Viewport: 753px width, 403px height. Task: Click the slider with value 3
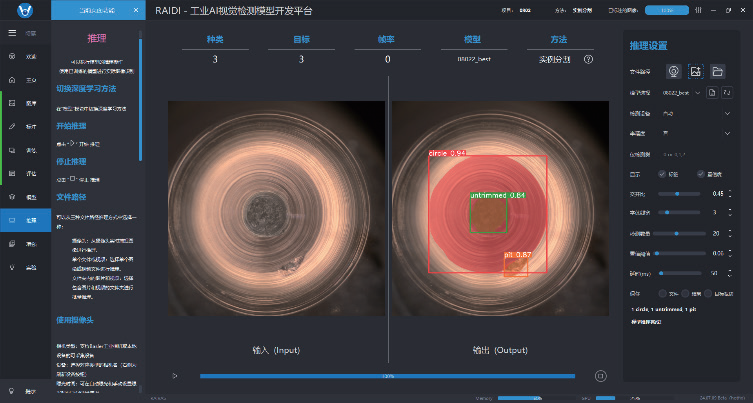(x=679, y=212)
